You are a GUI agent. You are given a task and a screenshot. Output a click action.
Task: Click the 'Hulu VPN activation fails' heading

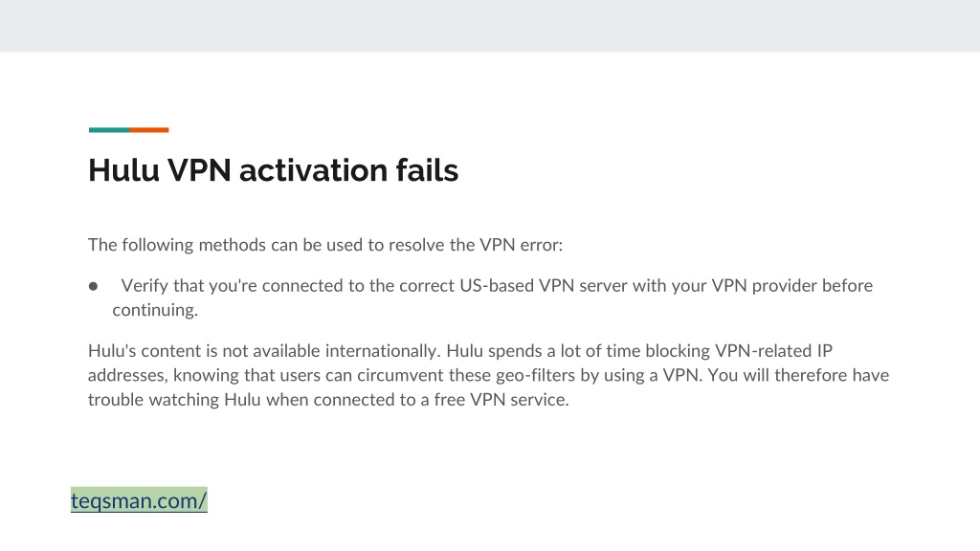coord(273,170)
